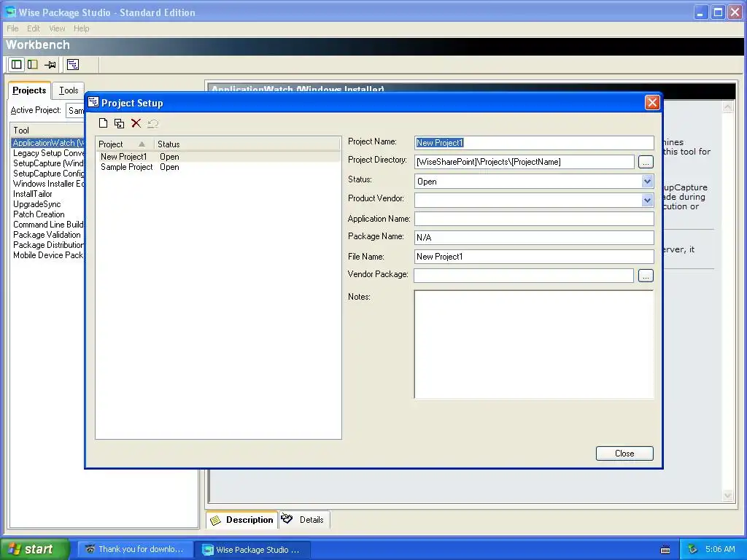The width and height of the screenshot is (747, 560).
Task: Click the Package Name field showing N/A
Action: point(534,237)
